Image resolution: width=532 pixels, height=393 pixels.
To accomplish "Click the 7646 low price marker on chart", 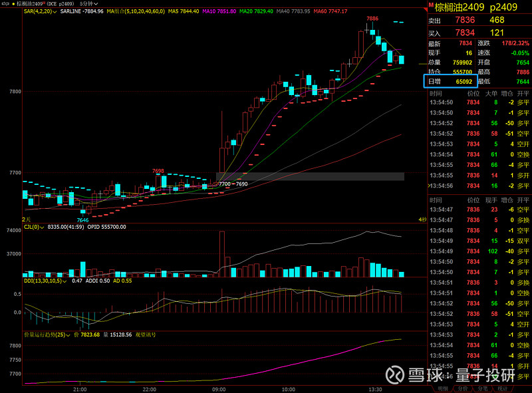I will click(x=82, y=220).
